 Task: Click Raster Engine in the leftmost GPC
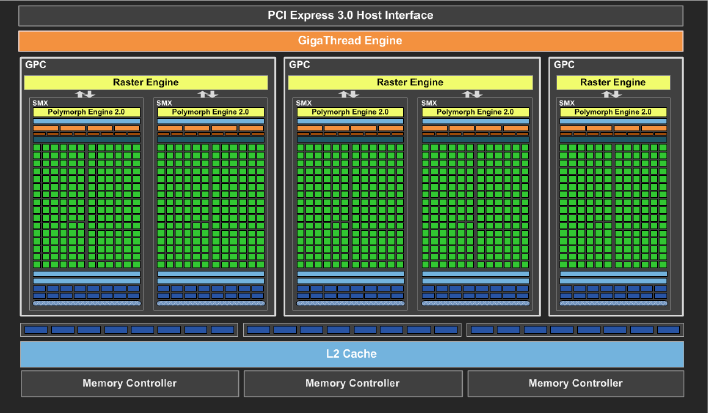click(147, 82)
